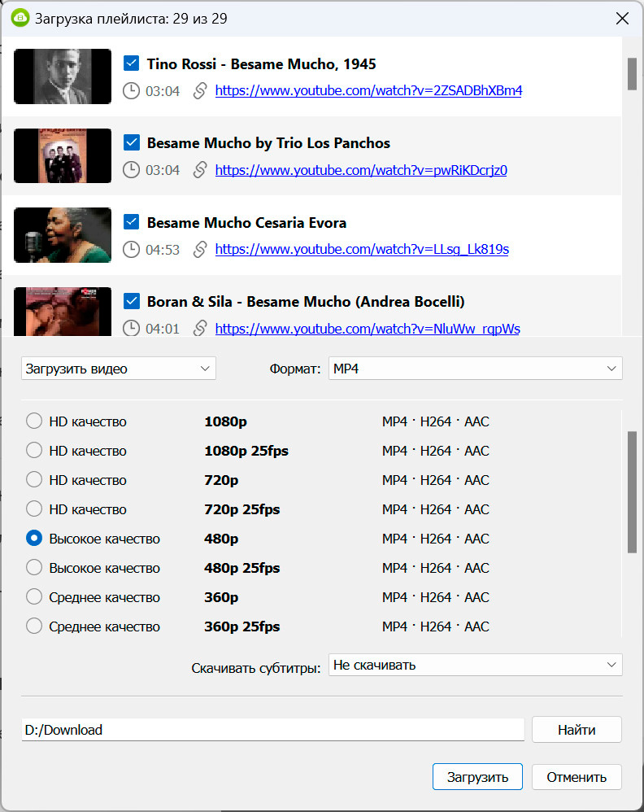The image size is (644, 812).
Task: Click the chain icon for Trio Los Panchos
Action: pyautogui.click(x=200, y=170)
